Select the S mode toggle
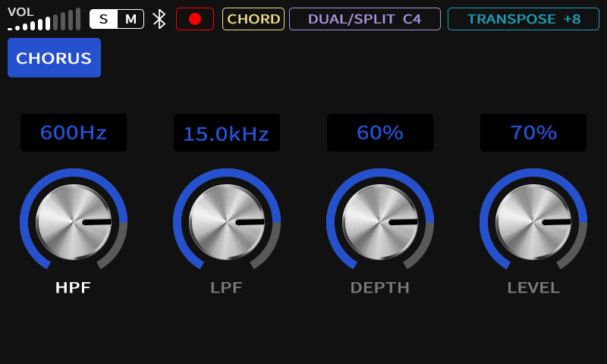 tap(104, 19)
